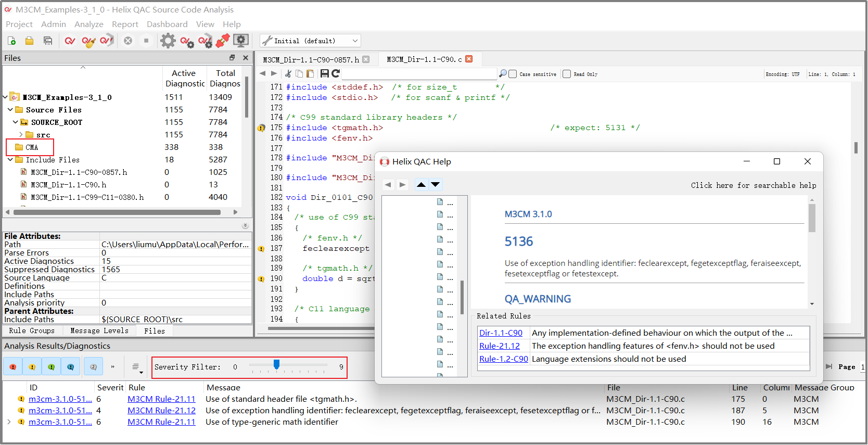Toggle the red error diagnostics filter icon
Screen dimensions: 868x445
coord(12,367)
